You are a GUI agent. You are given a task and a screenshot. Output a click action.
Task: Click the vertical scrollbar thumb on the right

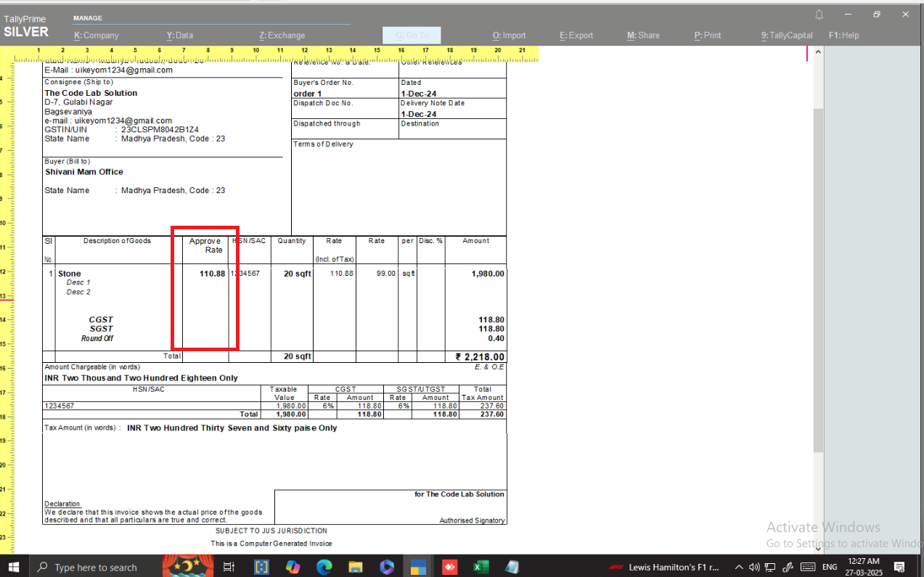pos(818,279)
